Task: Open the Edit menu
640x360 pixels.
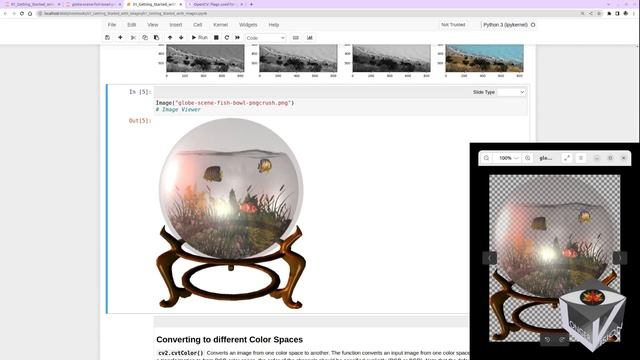Action: (131, 25)
